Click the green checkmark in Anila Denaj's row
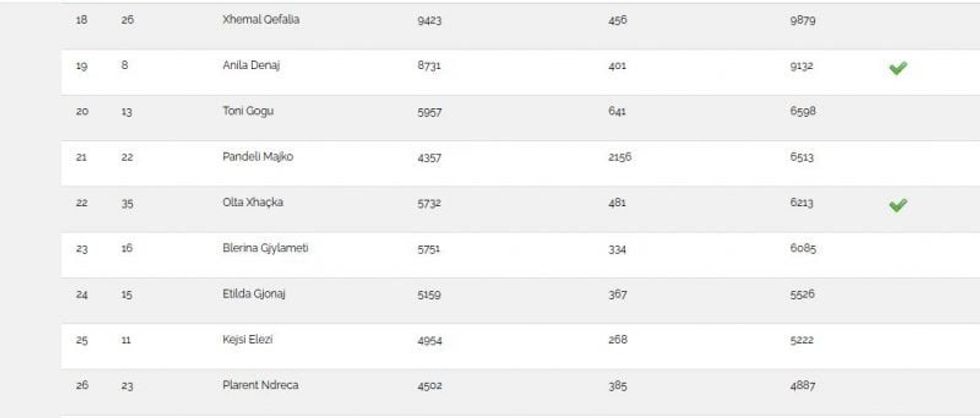The width and height of the screenshot is (980, 418). [x=897, y=68]
